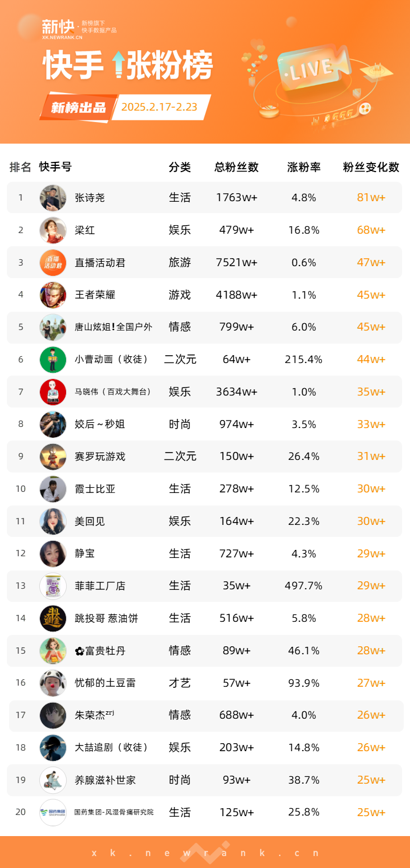Open 马晓伟's red avatar icon
The width and height of the screenshot is (410, 868).
pyautogui.click(x=53, y=392)
